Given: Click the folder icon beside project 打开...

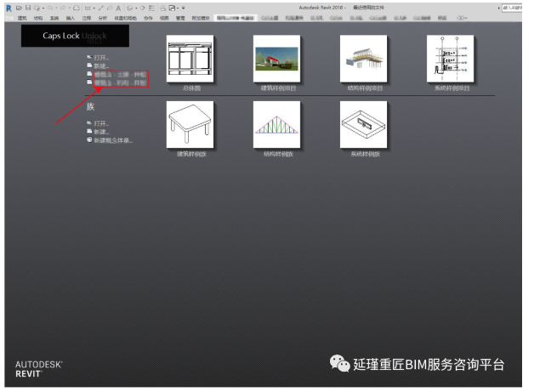Looking at the screenshot, I should (x=89, y=57).
